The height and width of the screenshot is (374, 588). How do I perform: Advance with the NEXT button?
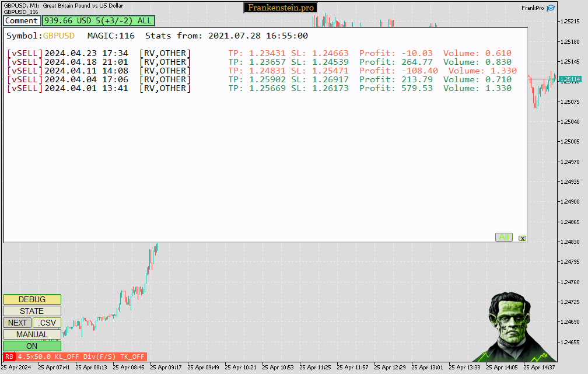click(16, 322)
